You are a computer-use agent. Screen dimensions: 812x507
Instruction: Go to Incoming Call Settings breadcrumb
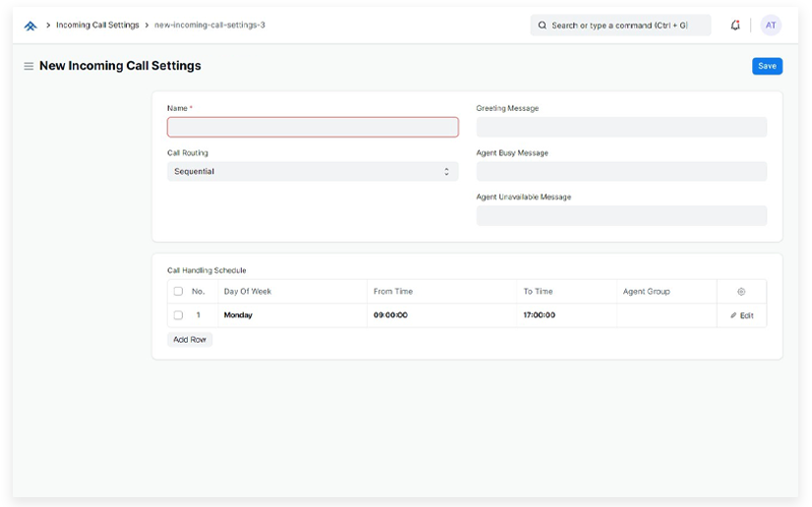(97, 26)
